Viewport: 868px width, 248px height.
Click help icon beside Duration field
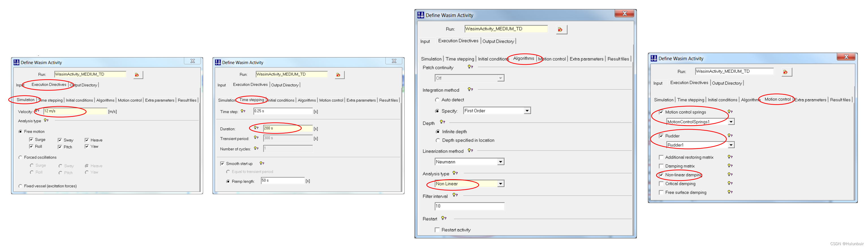[256, 128]
